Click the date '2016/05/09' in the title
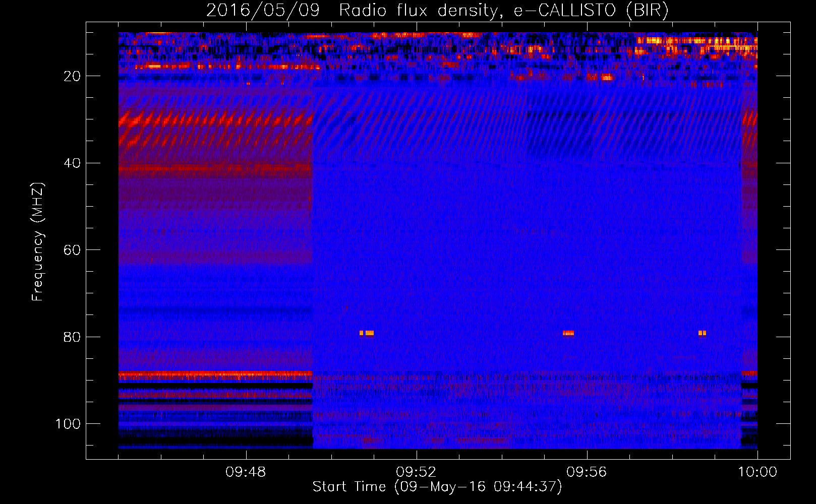The height and width of the screenshot is (504, 816). [263, 11]
